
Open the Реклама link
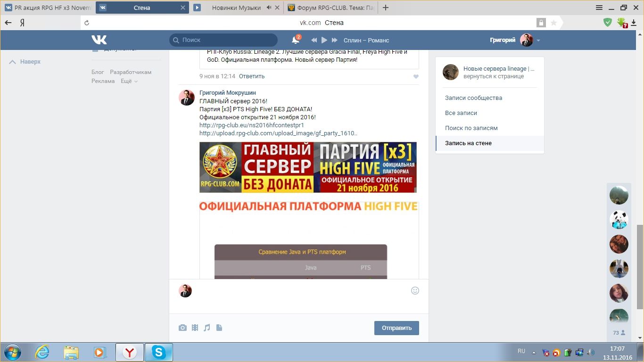[x=103, y=81]
